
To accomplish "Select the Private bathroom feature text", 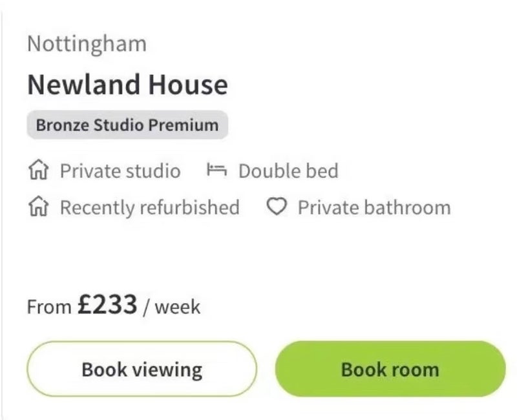I will [374, 207].
